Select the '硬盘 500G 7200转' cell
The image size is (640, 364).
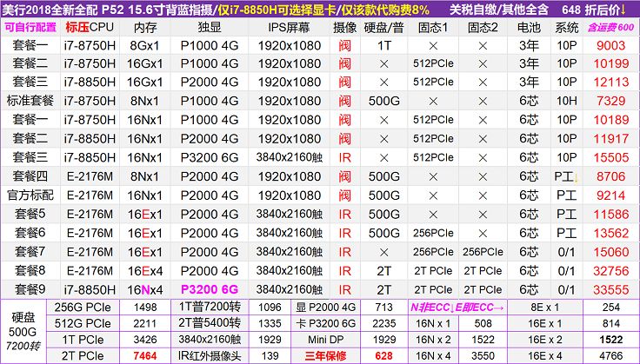[x=23, y=331]
